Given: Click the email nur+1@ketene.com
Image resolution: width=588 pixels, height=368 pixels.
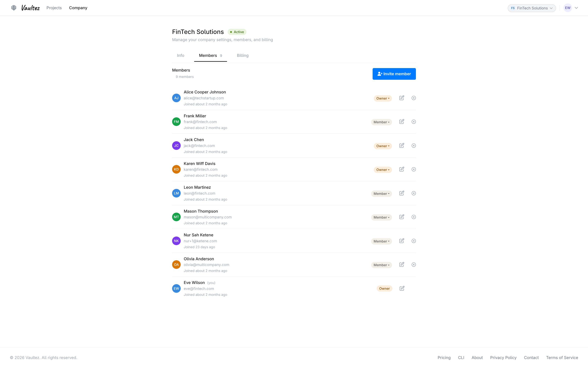Looking at the screenshot, I should pos(200,241).
